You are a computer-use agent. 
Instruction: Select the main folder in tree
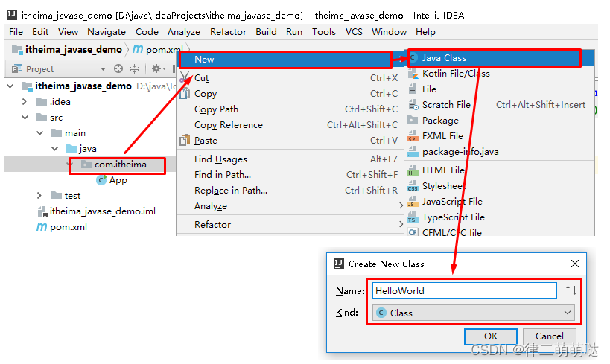[x=69, y=133]
